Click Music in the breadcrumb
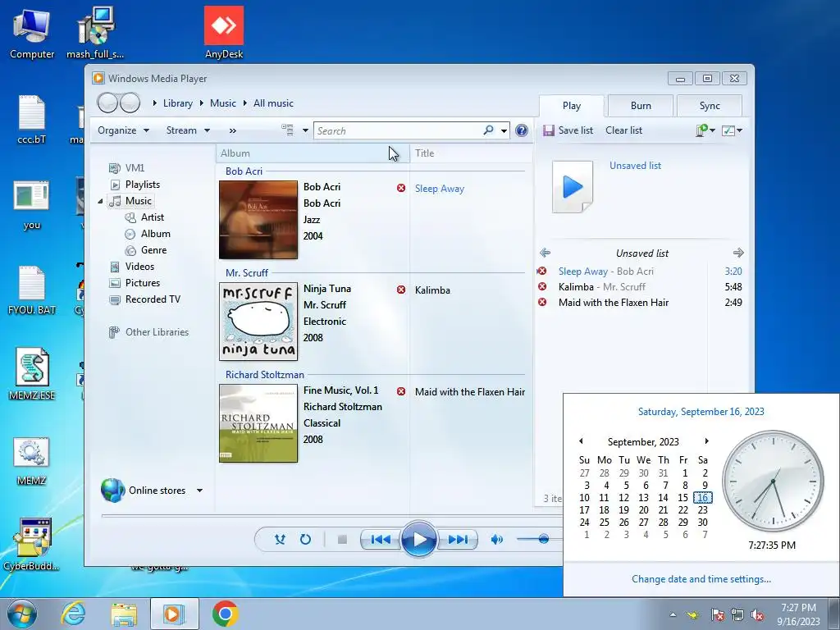840x630 pixels. coord(223,103)
